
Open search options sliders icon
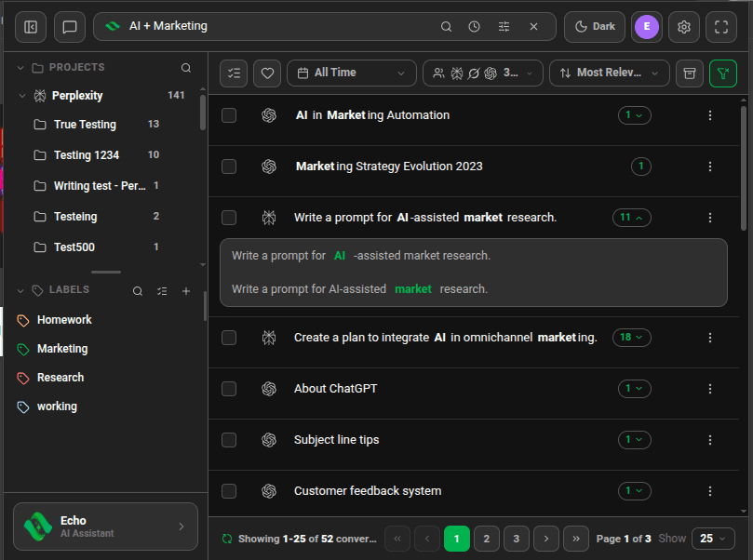point(504,27)
